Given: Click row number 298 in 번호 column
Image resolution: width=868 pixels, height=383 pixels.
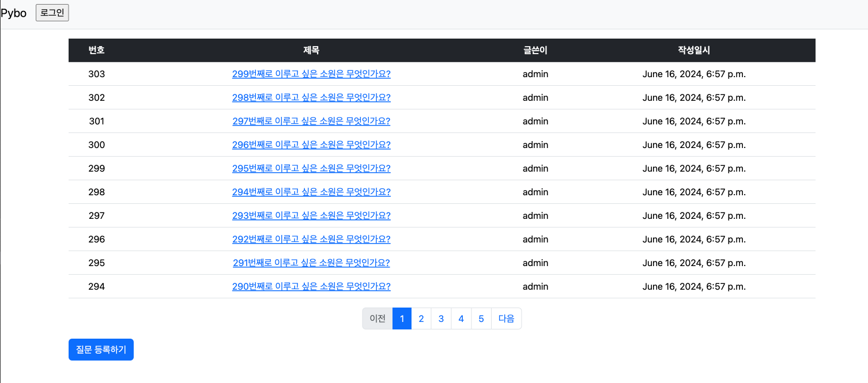Looking at the screenshot, I should (x=97, y=192).
